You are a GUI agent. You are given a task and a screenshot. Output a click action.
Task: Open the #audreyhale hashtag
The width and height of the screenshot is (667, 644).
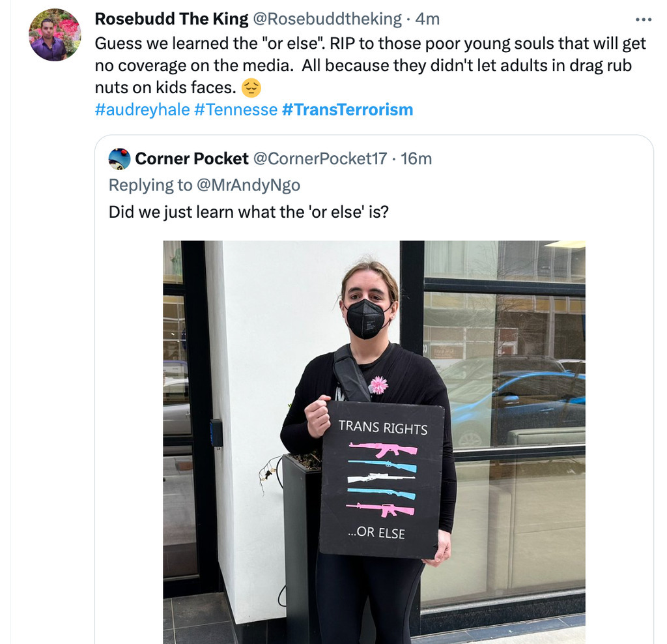pyautogui.click(x=142, y=110)
